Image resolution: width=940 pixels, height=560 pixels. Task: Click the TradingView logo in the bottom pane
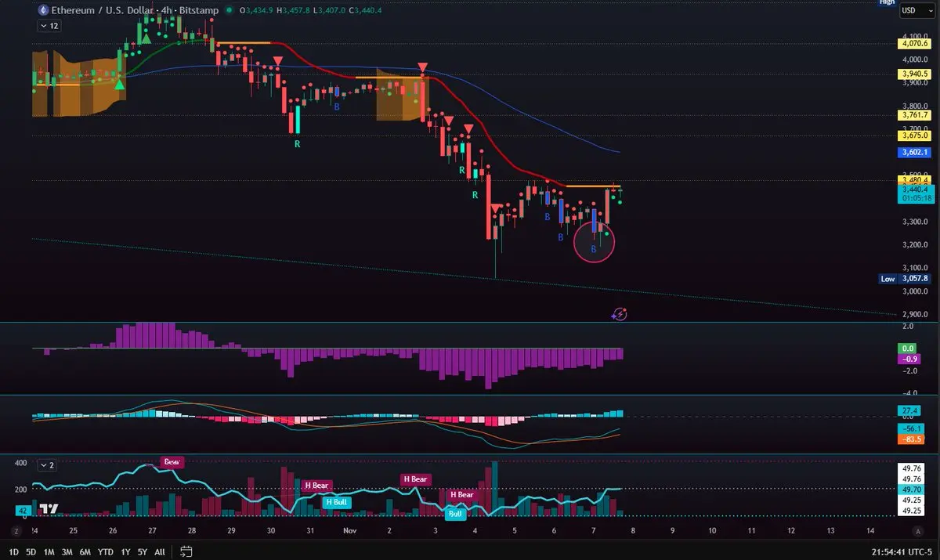tap(49, 508)
